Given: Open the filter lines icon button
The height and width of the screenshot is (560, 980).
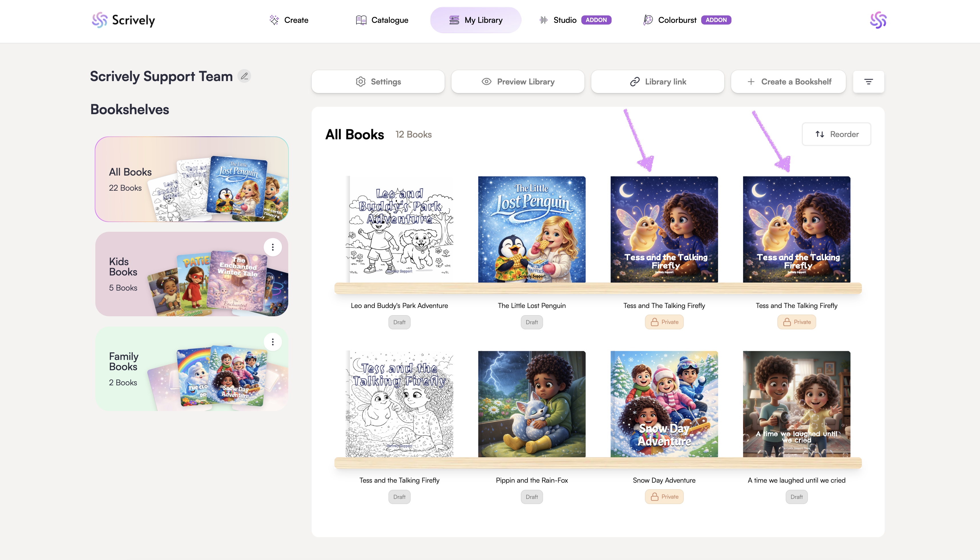Looking at the screenshot, I should coord(868,82).
